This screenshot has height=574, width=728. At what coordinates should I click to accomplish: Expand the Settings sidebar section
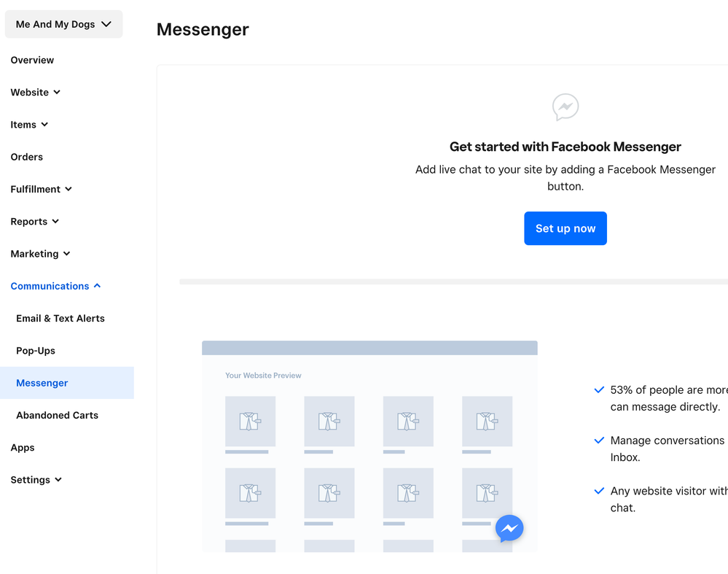[x=36, y=480]
